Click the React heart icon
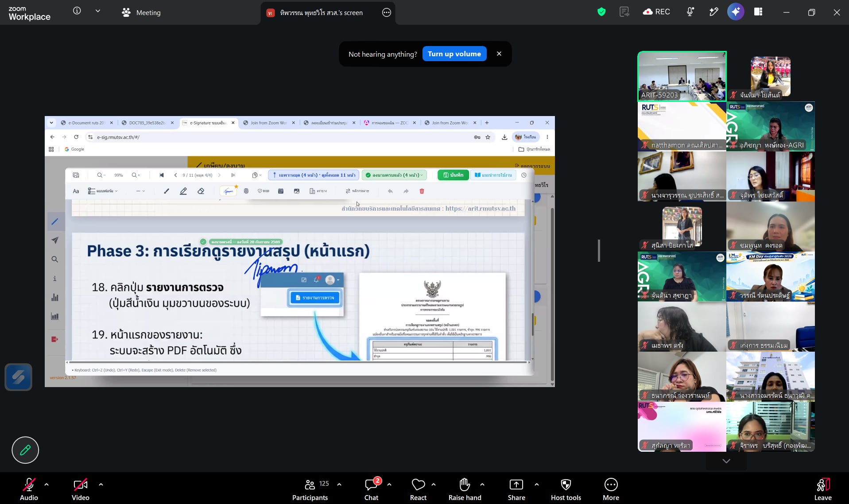Image resolution: width=849 pixels, height=504 pixels. pos(418,489)
